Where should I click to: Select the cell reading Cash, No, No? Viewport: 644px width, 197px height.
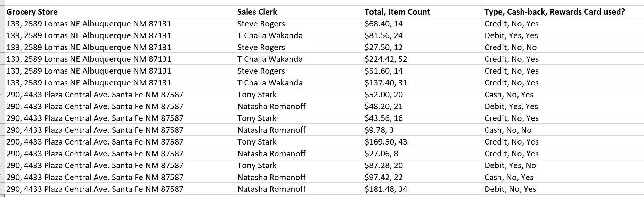click(563, 130)
